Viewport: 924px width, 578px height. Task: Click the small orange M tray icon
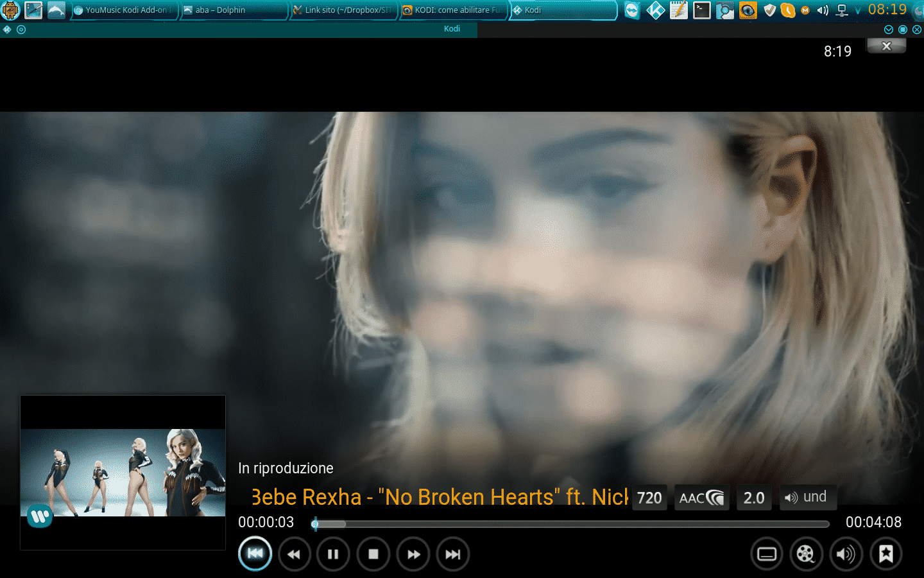805,10
